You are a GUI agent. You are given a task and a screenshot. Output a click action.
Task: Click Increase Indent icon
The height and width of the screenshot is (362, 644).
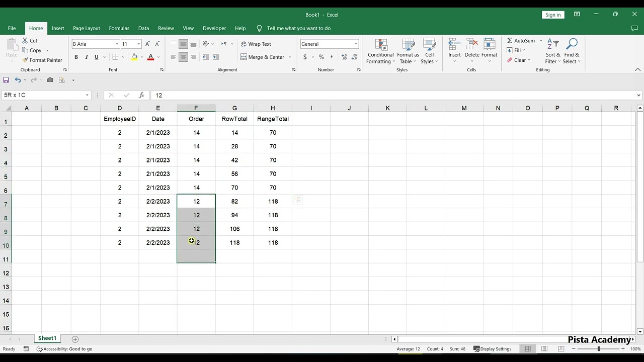[216, 57]
